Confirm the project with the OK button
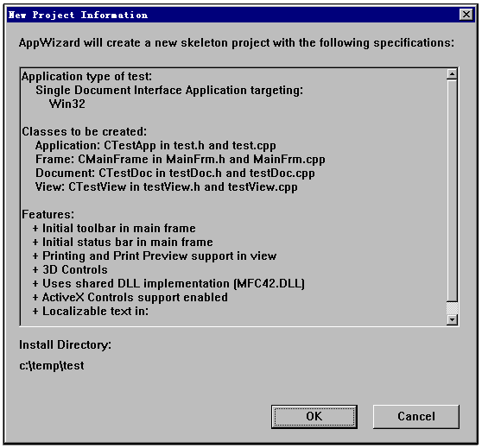This screenshot has height=448, width=482. point(314,416)
